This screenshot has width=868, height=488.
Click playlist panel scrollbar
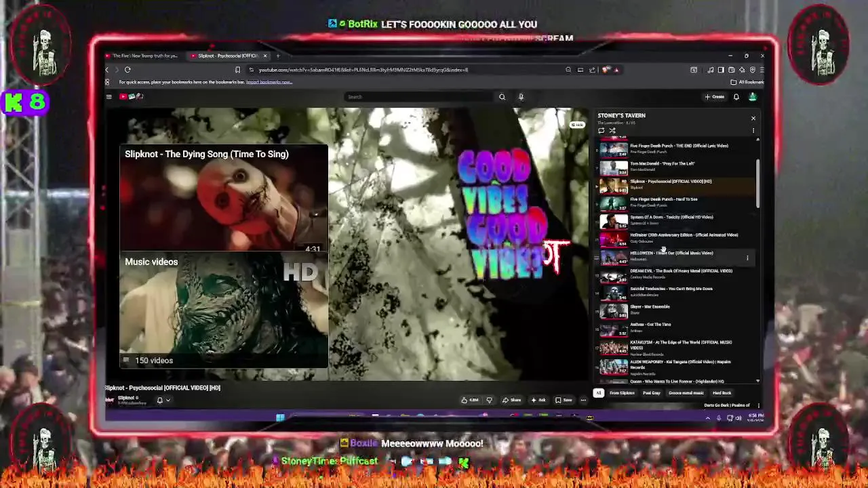tap(757, 183)
